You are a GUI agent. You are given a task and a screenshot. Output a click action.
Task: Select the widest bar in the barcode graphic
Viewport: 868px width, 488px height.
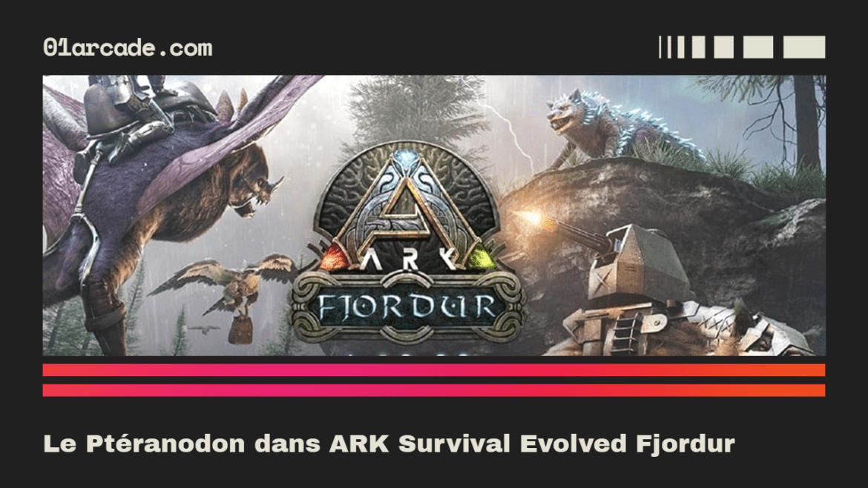(x=803, y=47)
